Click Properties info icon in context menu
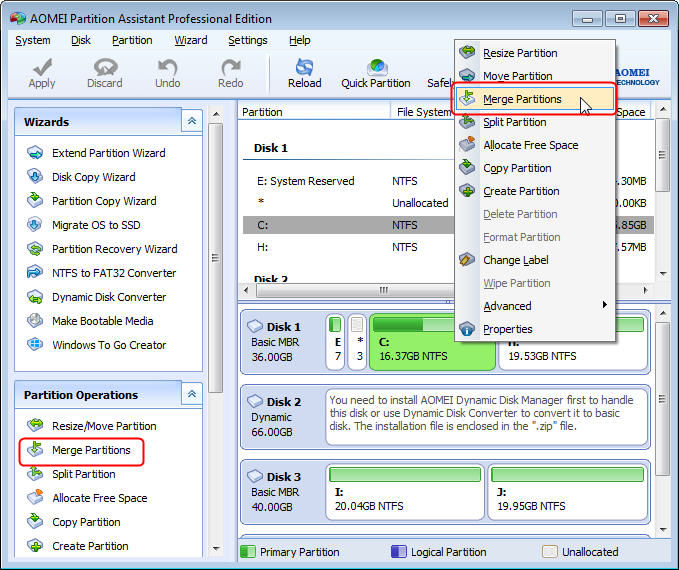This screenshot has width=679, height=570. (x=467, y=329)
